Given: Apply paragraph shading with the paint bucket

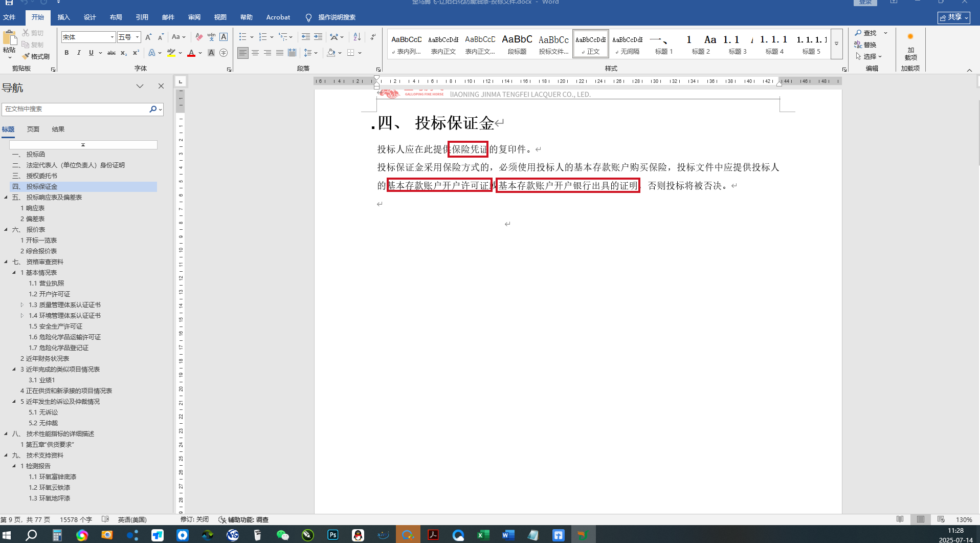Looking at the screenshot, I should click(x=331, y=53).
